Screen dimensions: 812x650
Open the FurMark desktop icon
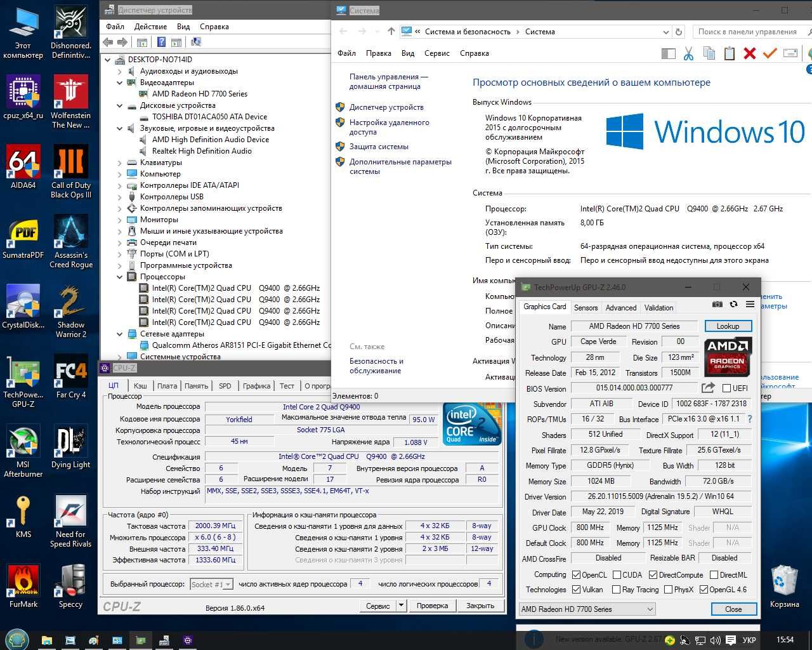pos(23,586)
